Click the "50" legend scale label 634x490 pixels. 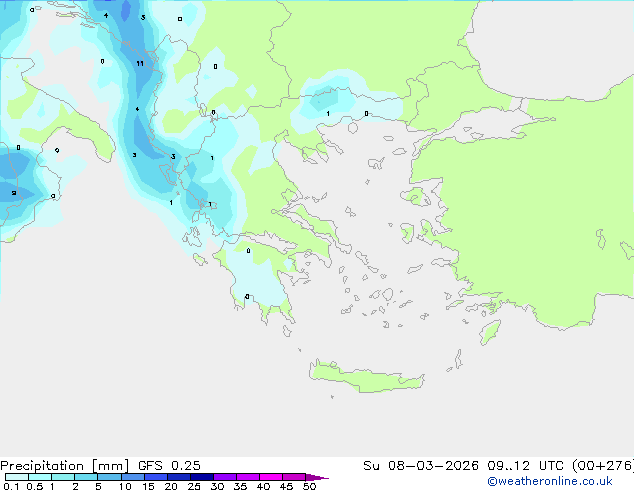pos(310,486)
